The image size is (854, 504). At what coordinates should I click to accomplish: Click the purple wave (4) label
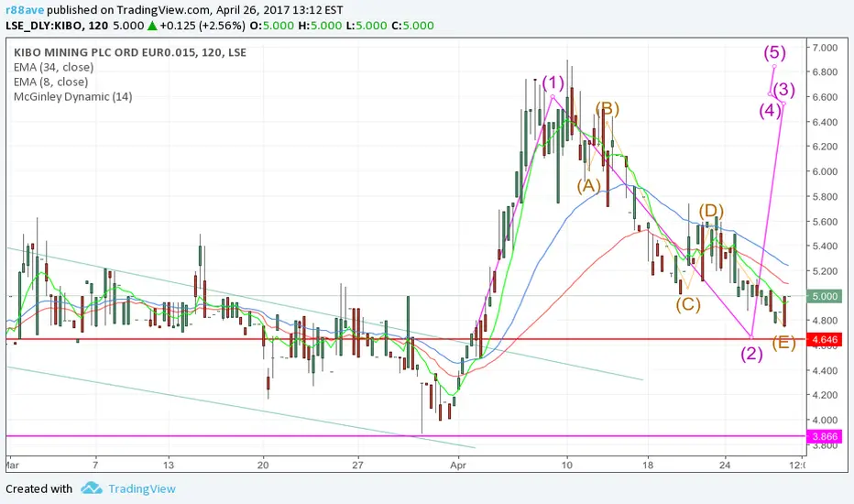click(x=770, y=111)
